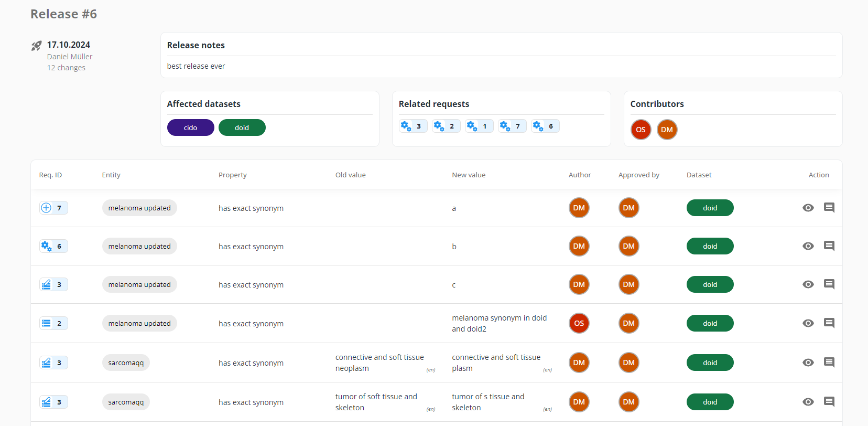Screen dimensions: 868x426
Task: Click the Entity column header
Action: 111,175
